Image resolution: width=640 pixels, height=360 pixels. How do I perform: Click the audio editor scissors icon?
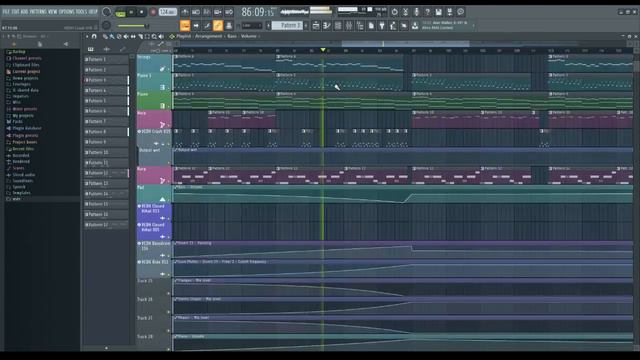coord(405,12)
